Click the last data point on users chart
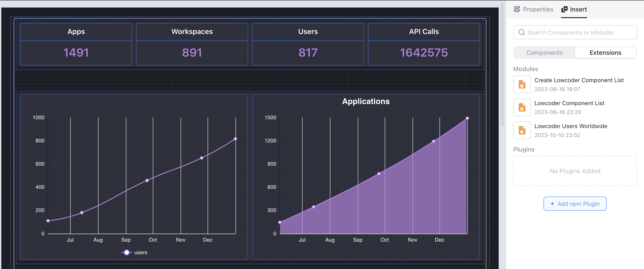The height and width of the screenshot is (269, 644). [235, 139]
